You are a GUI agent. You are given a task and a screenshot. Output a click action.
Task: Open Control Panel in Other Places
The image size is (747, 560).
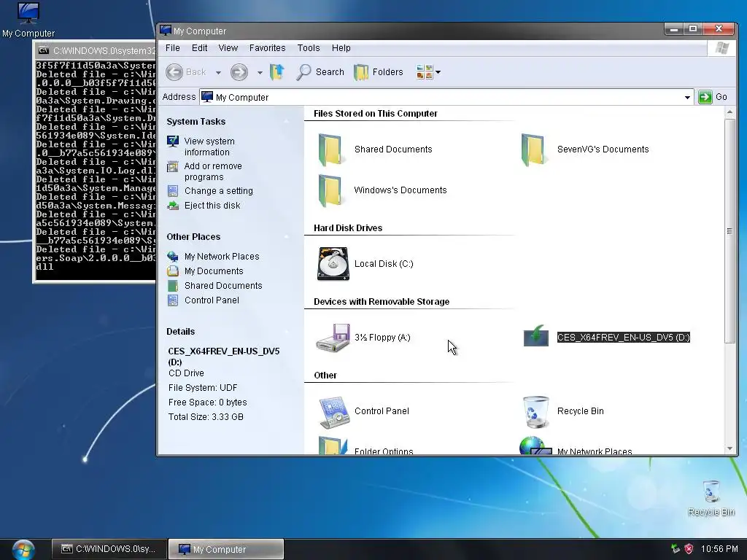pos(212,300)
